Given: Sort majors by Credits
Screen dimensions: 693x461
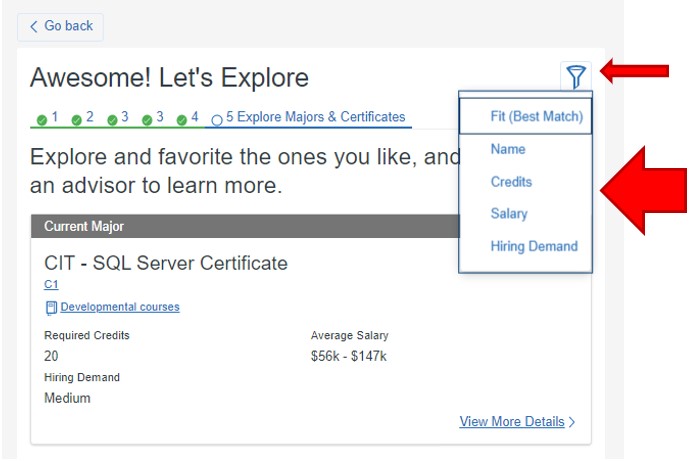Looking at the screenshot, I should 511,182.
